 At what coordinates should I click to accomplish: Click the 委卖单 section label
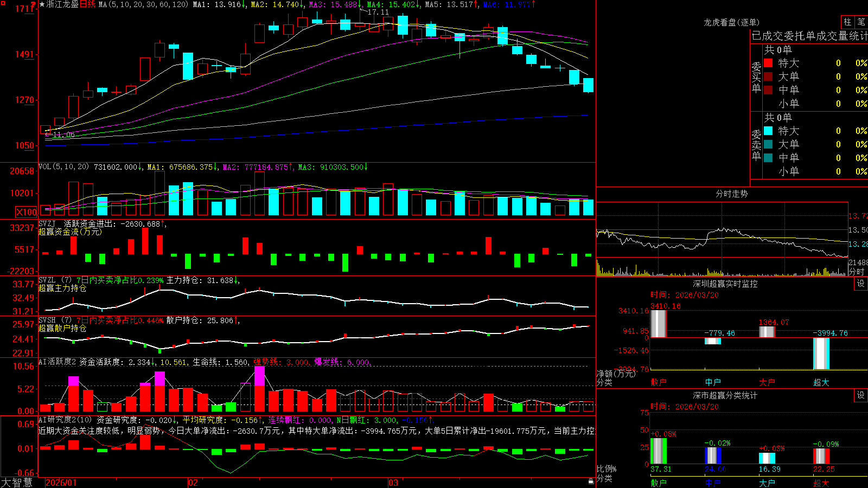pyautogui.click(x=756, y=145)
